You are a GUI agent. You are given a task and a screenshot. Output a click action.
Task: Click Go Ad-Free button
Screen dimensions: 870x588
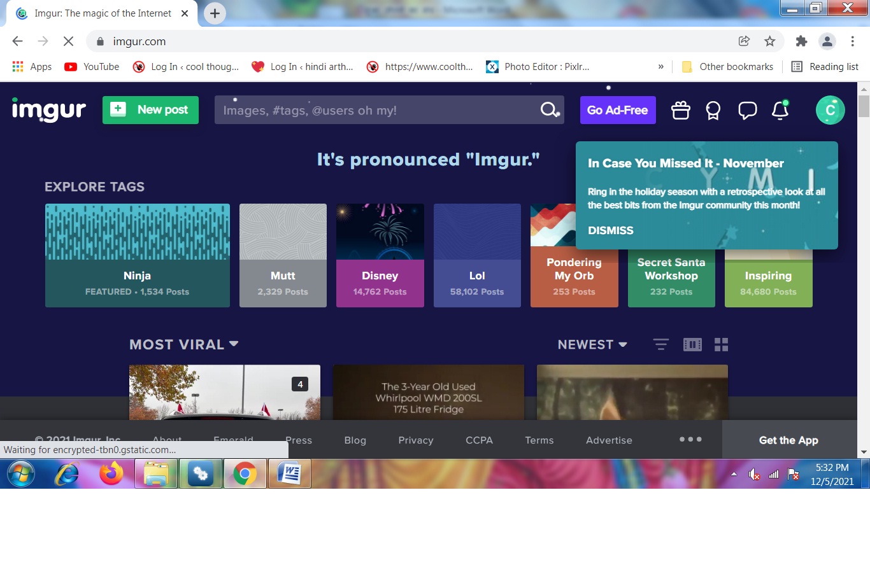pos(618,110)
